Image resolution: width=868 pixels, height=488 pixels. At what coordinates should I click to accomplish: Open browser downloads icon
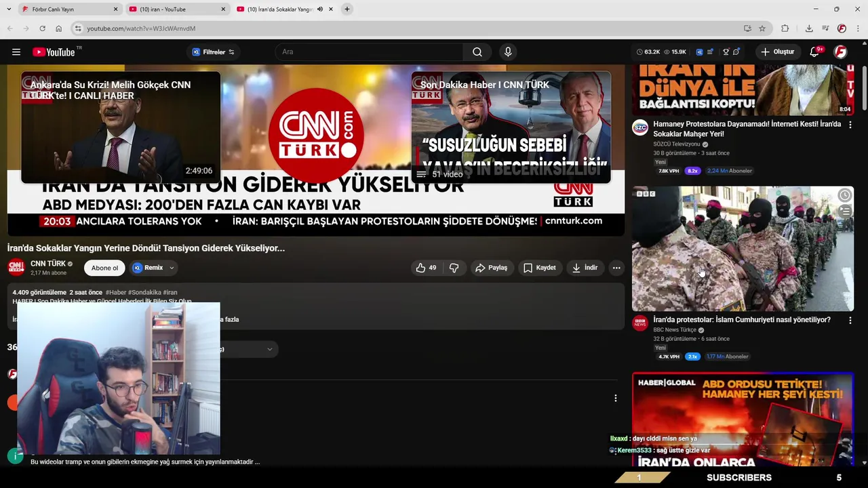point(809,28)
